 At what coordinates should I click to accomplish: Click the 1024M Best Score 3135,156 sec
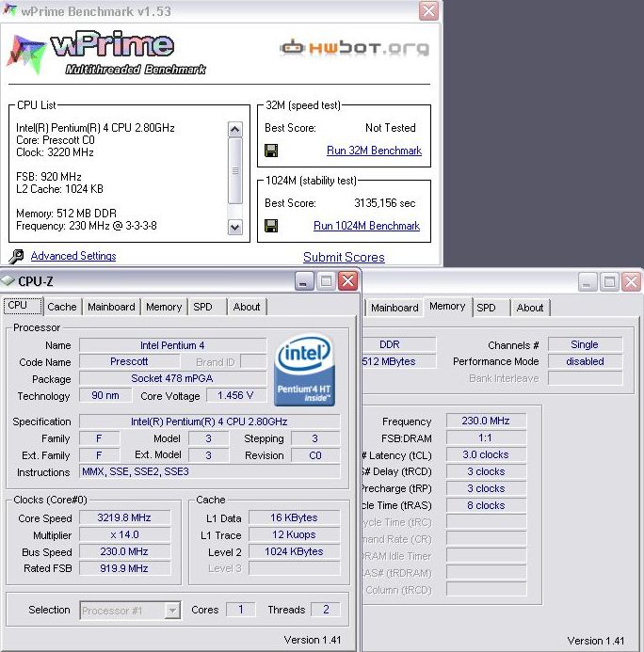385,203
